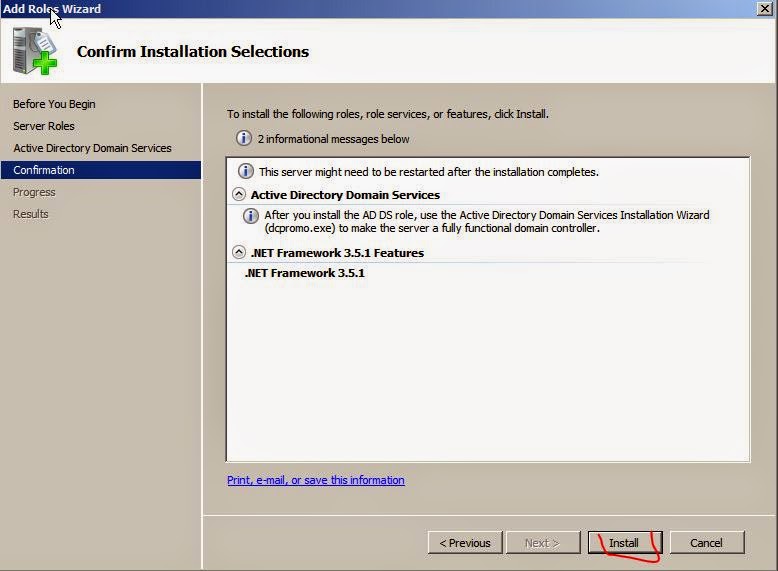This screenshot has height=571, width=778.
Task: Go back with the Previous button
Action: click(465, 543)
